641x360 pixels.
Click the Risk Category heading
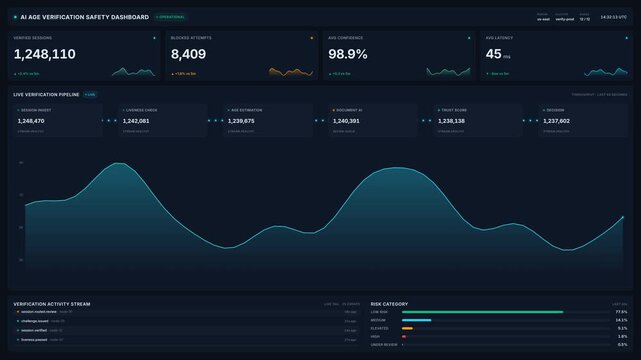(x=389, y=304)
